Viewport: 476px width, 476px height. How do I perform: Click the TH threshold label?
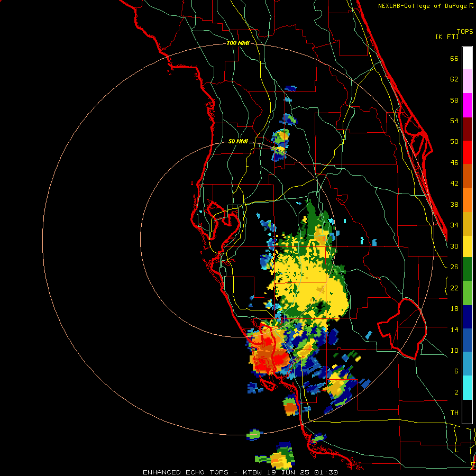click(x=454, y=413)
